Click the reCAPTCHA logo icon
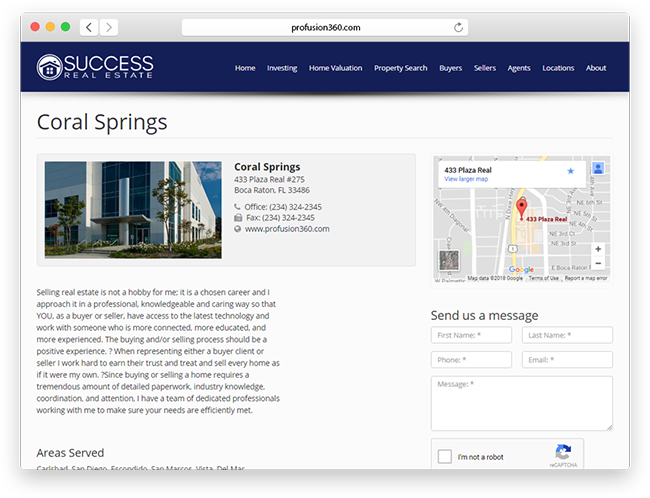650x498 pixels. (x=563, y=452)
